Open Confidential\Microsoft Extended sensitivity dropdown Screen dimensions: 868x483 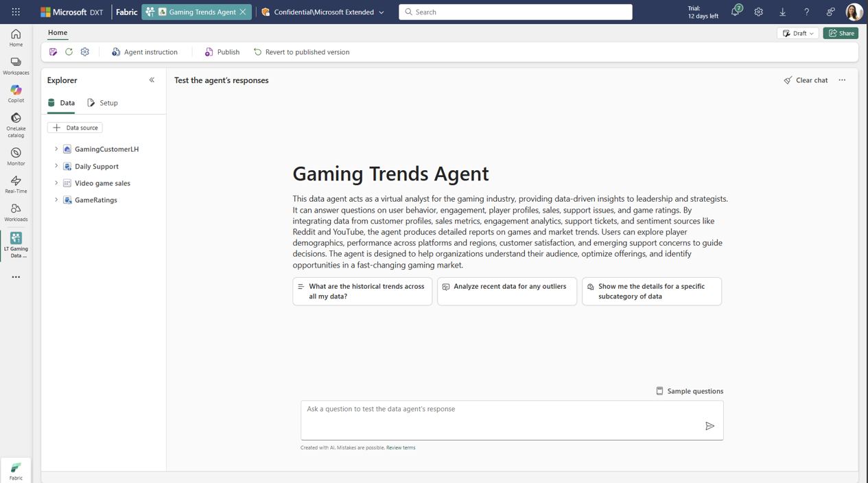(x=323, y=12)
